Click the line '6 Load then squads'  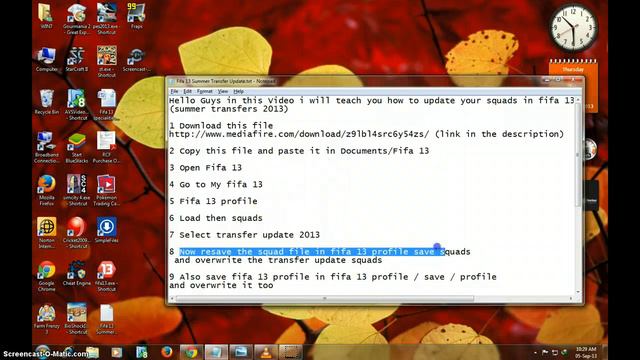click(x=216, y=218)
